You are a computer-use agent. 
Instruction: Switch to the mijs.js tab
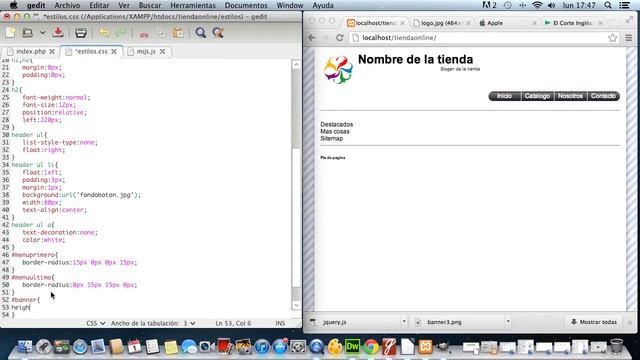pyautogui.click(x=146, y=51)
